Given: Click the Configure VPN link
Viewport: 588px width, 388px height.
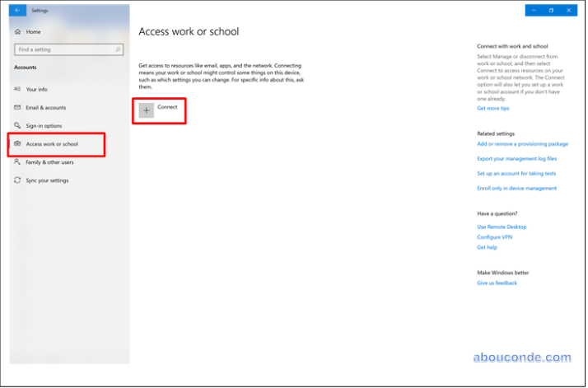Looking at the screenshot, I should tap(494, 236).
